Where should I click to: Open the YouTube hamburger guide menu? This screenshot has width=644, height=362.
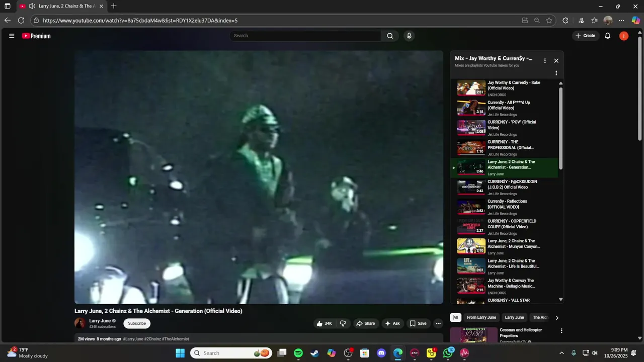12,36
